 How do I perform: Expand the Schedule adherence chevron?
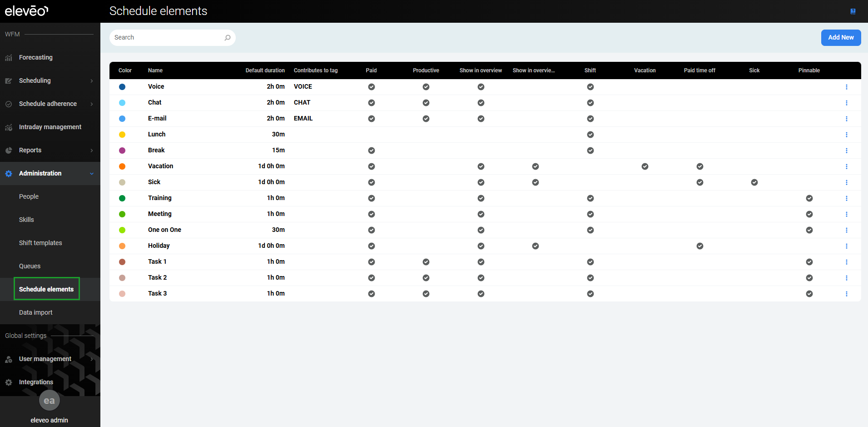92,104
